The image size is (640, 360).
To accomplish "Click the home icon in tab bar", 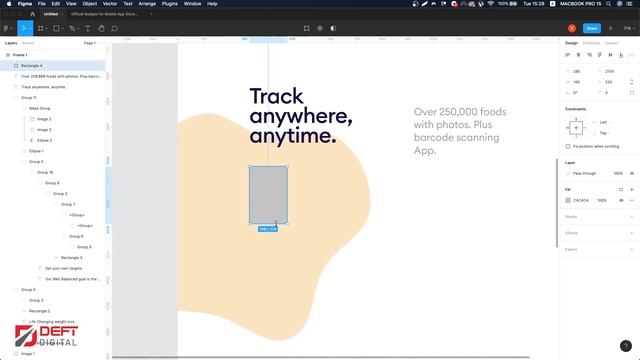I will pyautogui.click(x=33, y=14).
